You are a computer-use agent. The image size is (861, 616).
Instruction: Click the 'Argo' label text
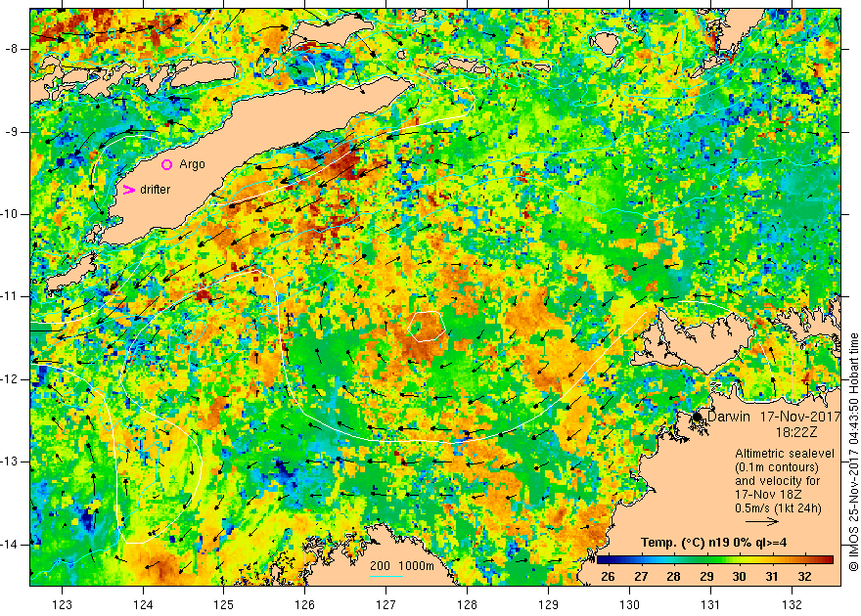click(192, 164)
